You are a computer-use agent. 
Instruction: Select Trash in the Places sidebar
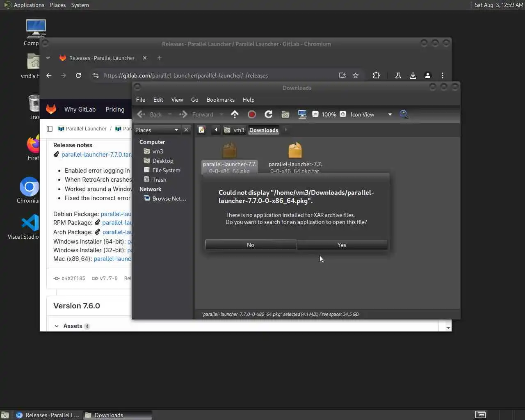pyautogui.click(x=159, y=180)
